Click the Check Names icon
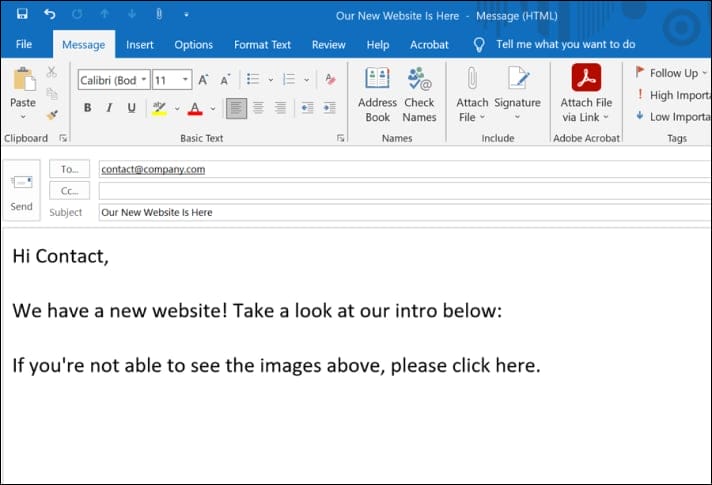 tap(419, 95)
